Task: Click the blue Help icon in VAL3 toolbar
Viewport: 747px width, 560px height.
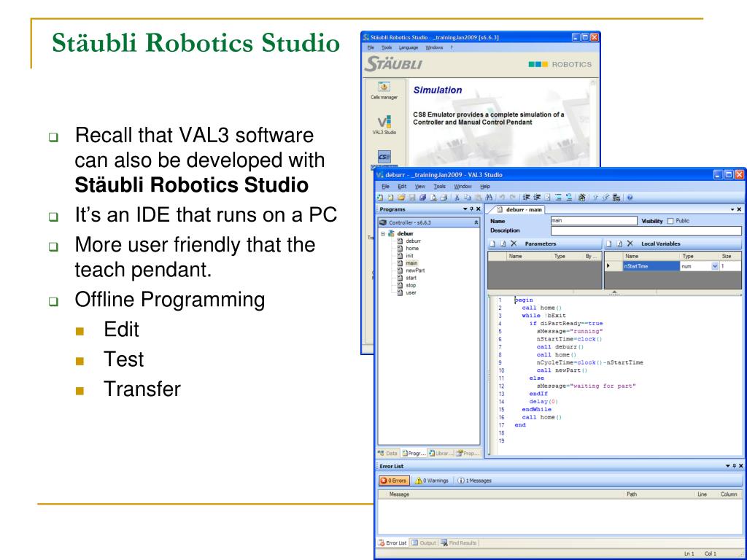Action: click(630, 198)
